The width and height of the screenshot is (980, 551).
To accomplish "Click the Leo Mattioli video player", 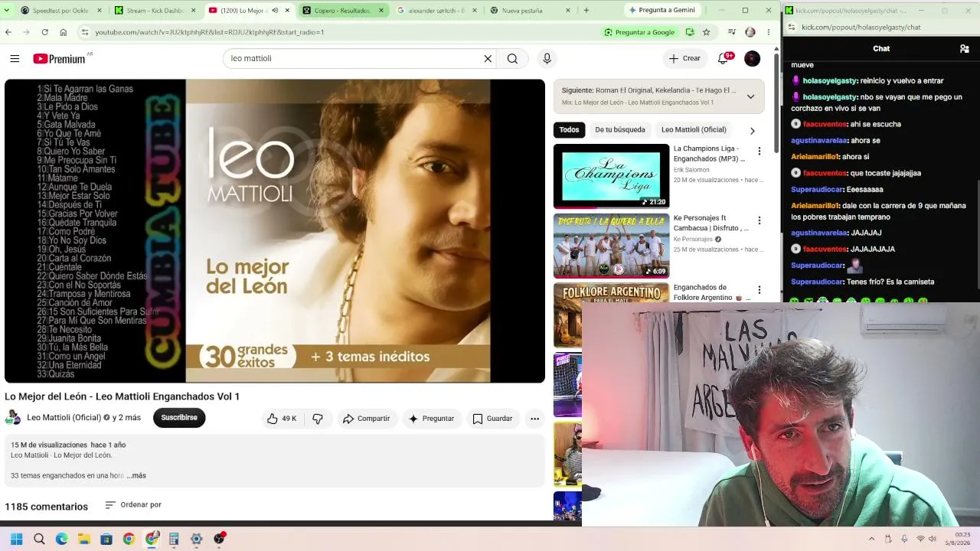I will pyautogui.click(x=275, y=231).
